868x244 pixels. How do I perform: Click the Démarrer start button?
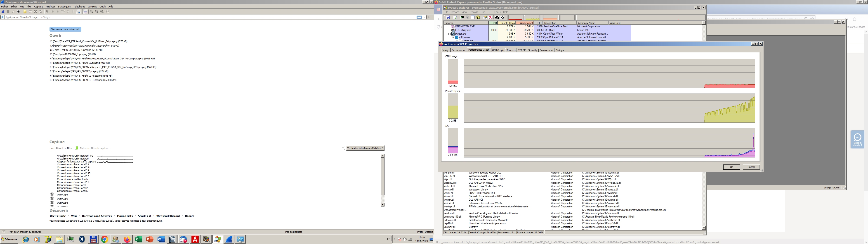(x=9, y=239)
